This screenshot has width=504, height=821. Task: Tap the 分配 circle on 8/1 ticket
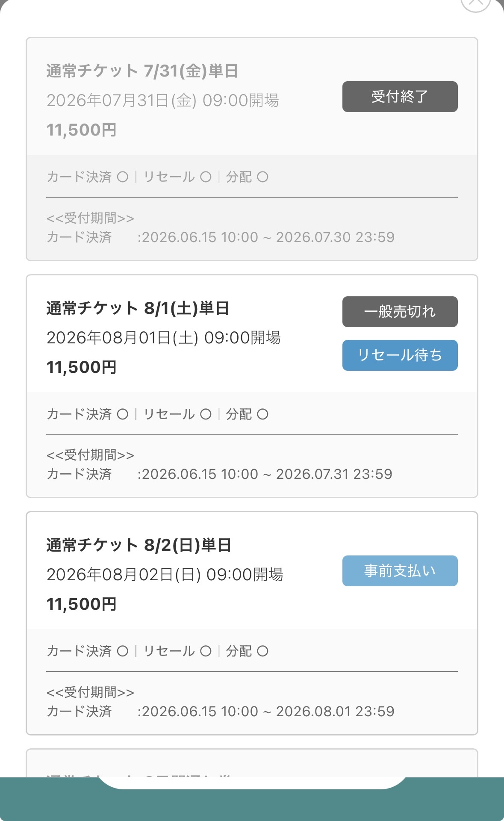point(262,414)
